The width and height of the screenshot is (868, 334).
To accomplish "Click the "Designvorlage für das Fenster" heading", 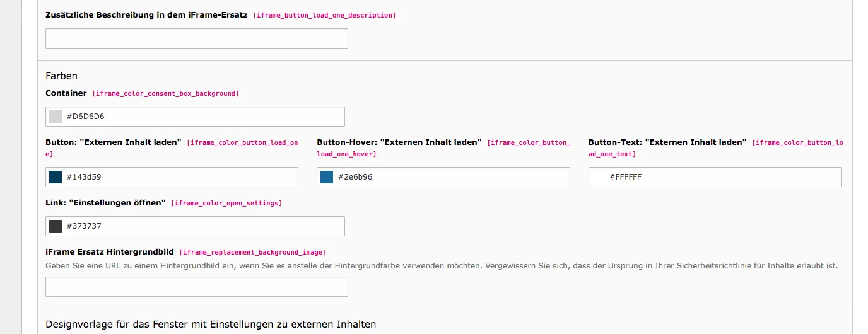I will tap(211, 325).
